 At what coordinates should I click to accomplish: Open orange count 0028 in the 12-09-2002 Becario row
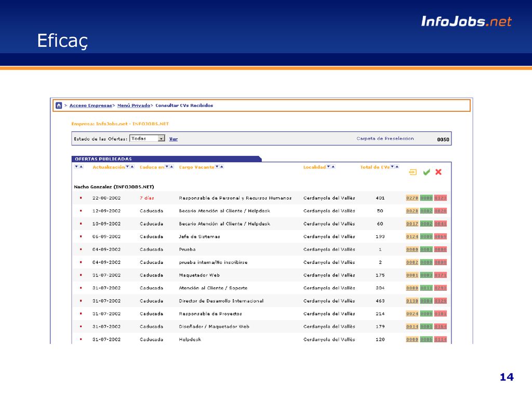(412, 211)
